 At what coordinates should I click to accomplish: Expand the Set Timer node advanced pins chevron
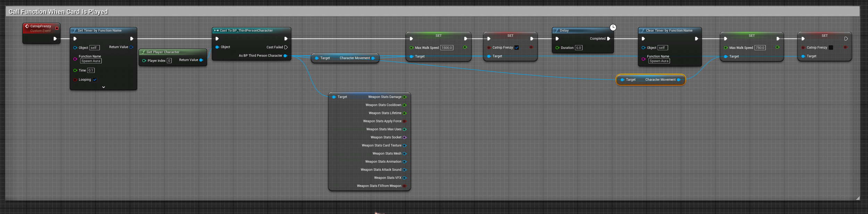coord(103,87)
